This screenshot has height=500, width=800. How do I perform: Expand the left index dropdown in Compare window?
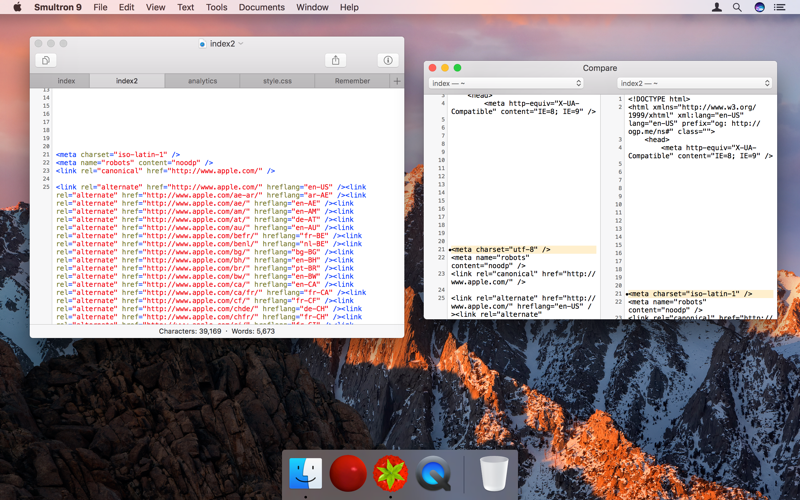(x=506, y=83)
